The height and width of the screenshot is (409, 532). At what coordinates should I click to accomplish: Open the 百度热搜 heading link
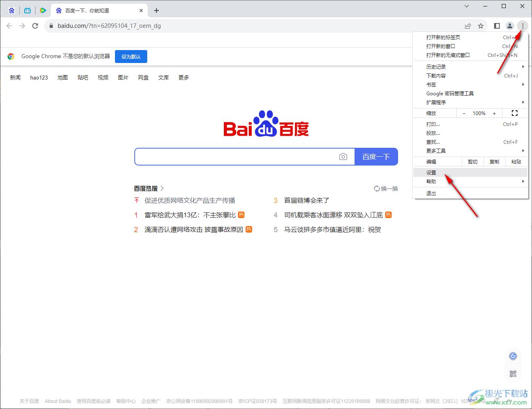149,189
